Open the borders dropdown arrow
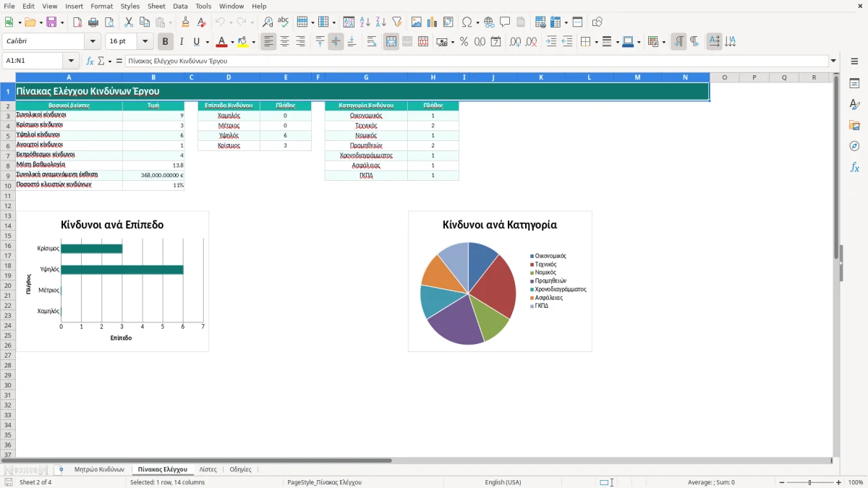Image resolution: width=868 pixels, height=488 pixels. pos(595,42)
